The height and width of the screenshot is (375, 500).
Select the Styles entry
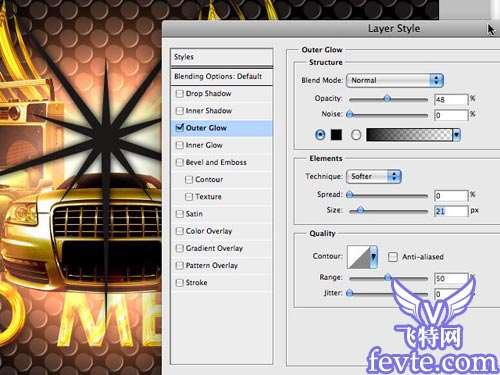pyautogui.click(x=222, y=57)
